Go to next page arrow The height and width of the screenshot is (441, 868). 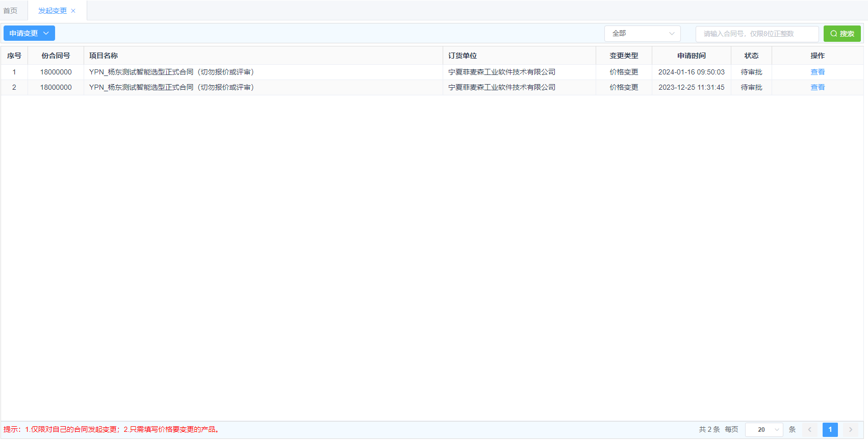[x=850, y=430]
